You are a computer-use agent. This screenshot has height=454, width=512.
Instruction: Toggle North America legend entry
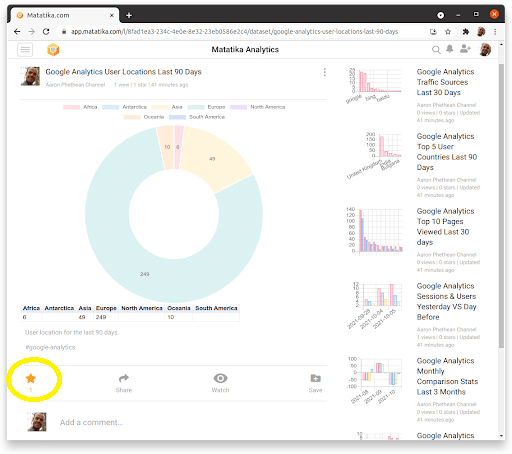click(257, 107)
